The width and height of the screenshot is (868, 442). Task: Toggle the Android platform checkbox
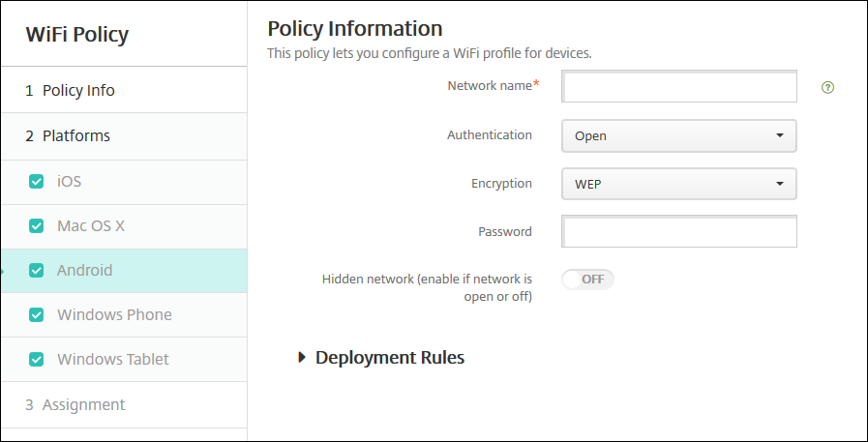pos(37,270)
